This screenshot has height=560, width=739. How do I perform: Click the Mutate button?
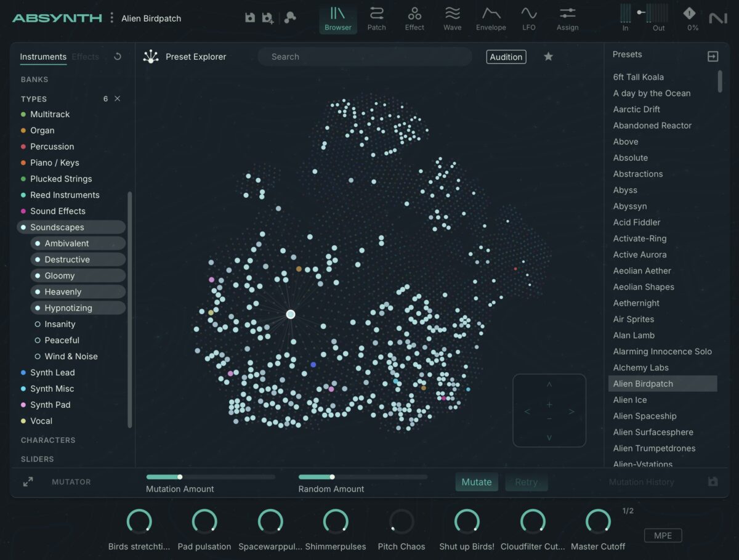click(477, 482)
